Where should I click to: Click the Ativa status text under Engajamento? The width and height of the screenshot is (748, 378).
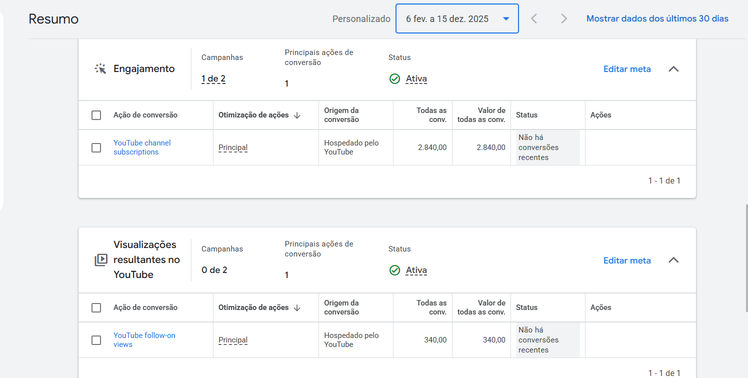tap(416, 79)
